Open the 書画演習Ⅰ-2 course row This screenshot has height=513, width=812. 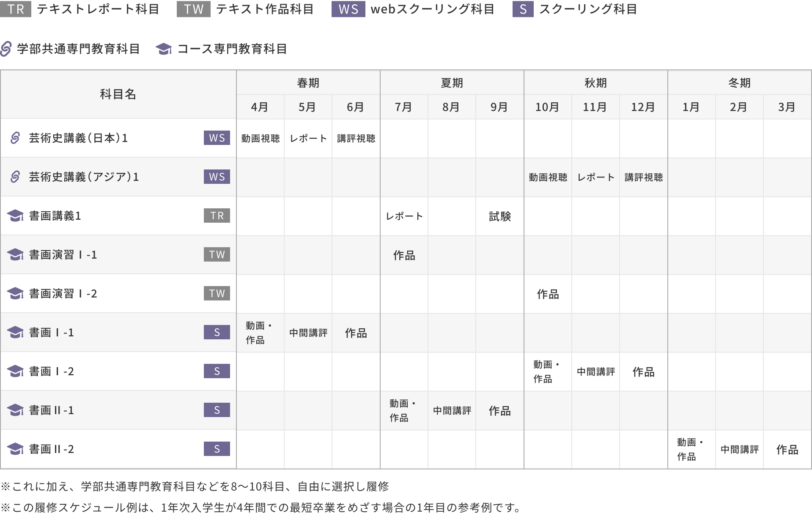63,294
